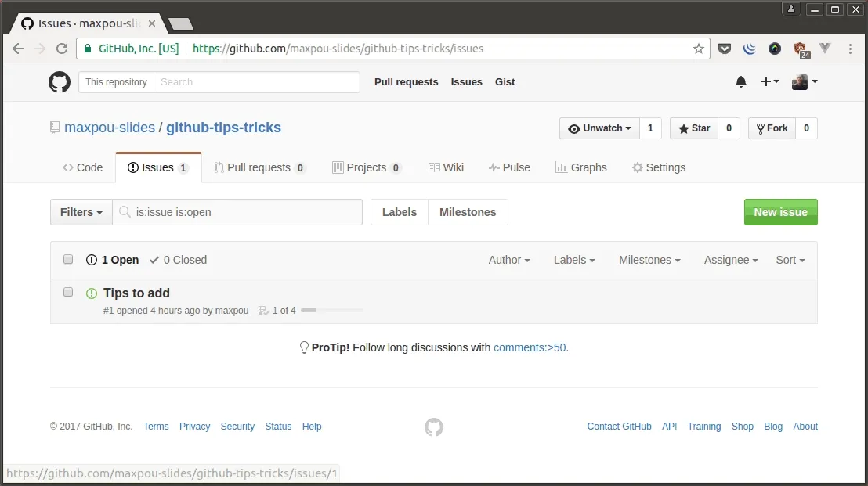Click Issues in the top navigation

pyautogui.click(x=466, y=82)
